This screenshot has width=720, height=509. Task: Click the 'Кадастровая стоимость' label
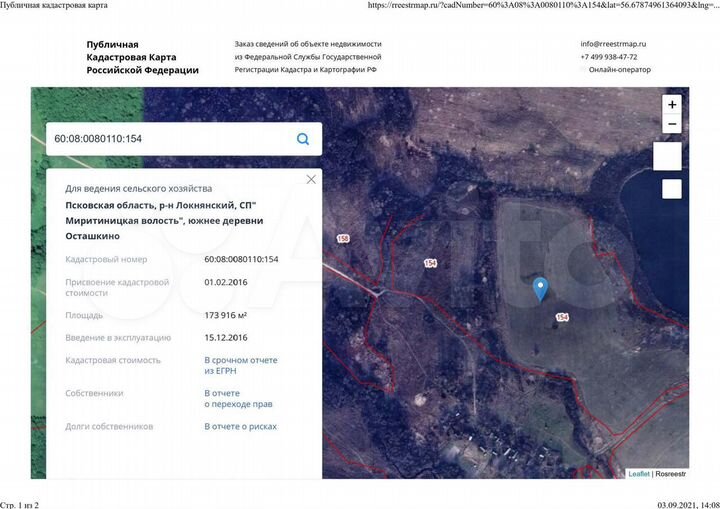(x=113, y=360)
